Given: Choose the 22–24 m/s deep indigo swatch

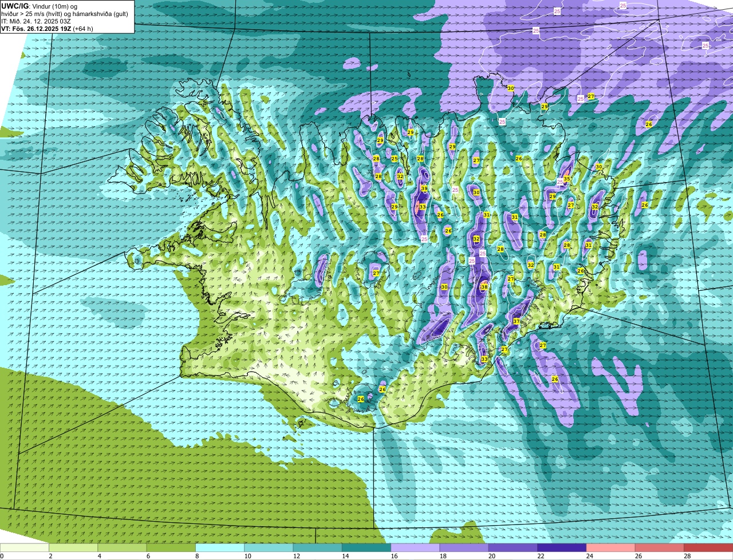Looking at the screenshot, I should (x=562, y=548).
